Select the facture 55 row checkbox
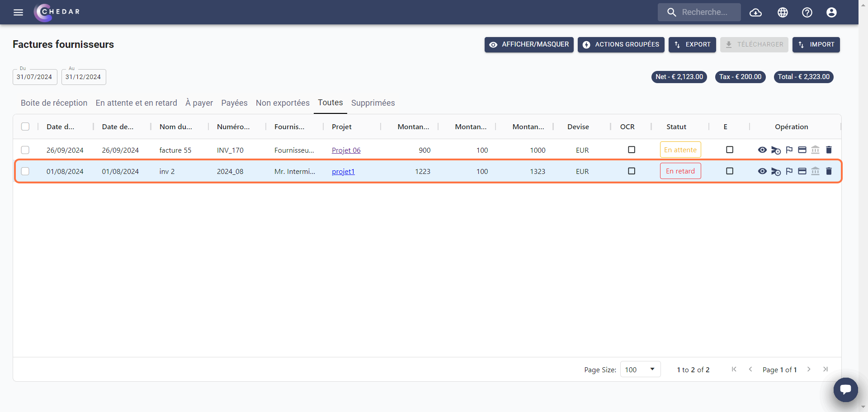Screen dimensions: 868x412 pos(25,150)
